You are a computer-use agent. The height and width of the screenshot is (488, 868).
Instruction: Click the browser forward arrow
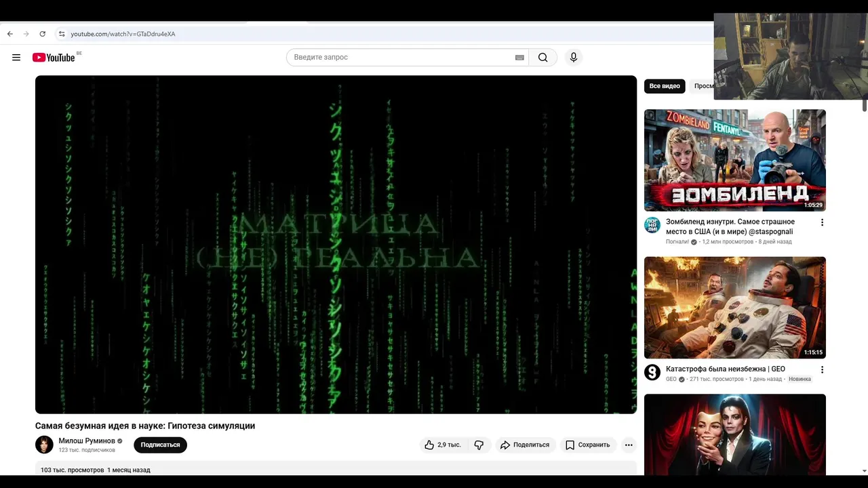(x=26, y=34)
